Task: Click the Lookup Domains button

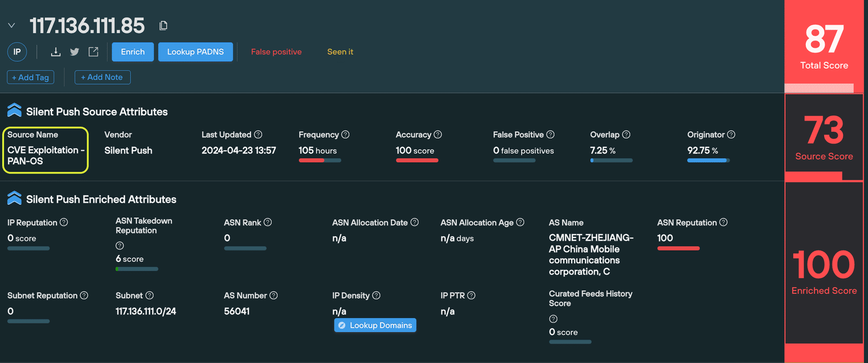Action: (375, 325)
